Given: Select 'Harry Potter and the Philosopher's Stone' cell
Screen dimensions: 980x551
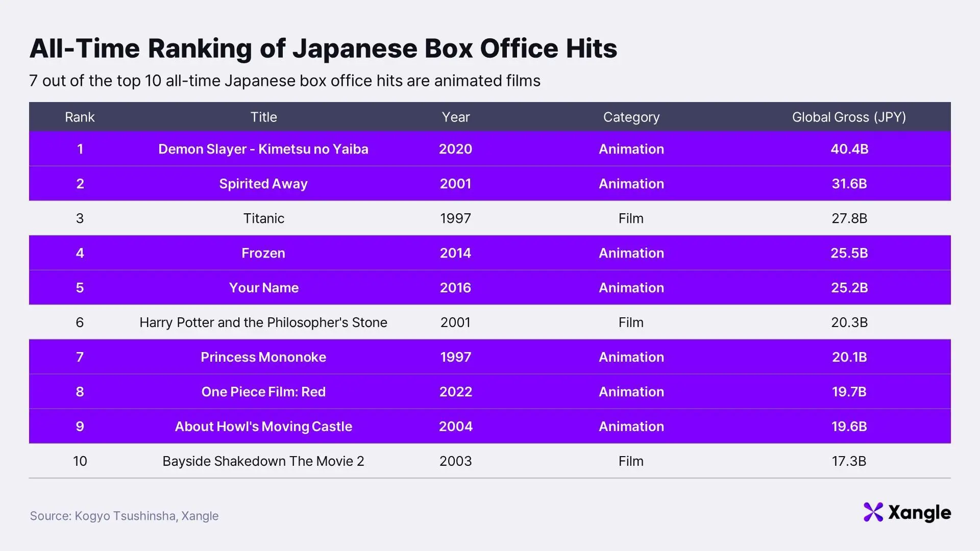Looking at the screenshot, I should (263, 322).
